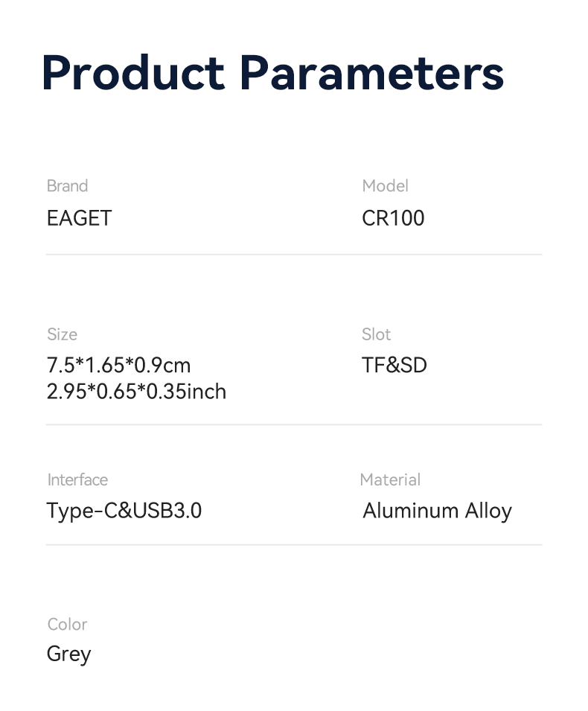The width and height of the screenshot is (588, 711).
Task: Click the Color label
Action: [x=67, y=624]
